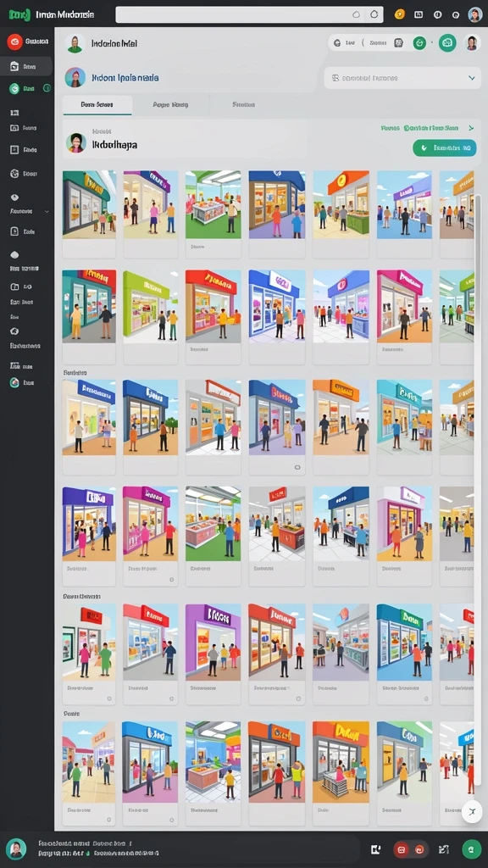Click the eye-shaped icon in the sidebar

coord(15,198)
